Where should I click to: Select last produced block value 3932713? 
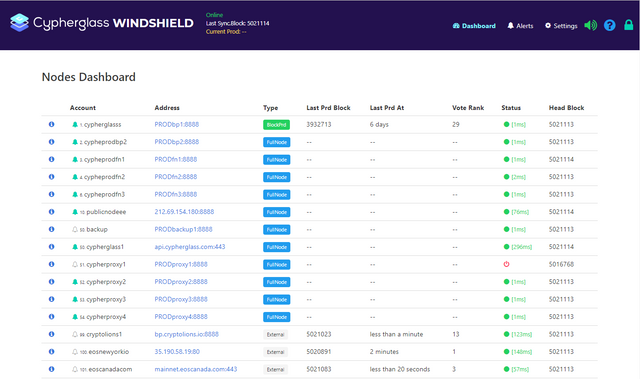pos(318,124)
